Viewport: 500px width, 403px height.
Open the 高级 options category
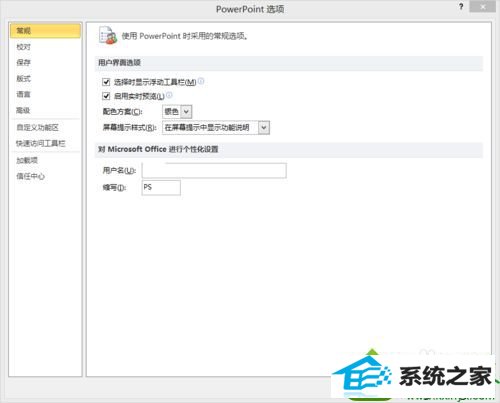click(24, 110)
